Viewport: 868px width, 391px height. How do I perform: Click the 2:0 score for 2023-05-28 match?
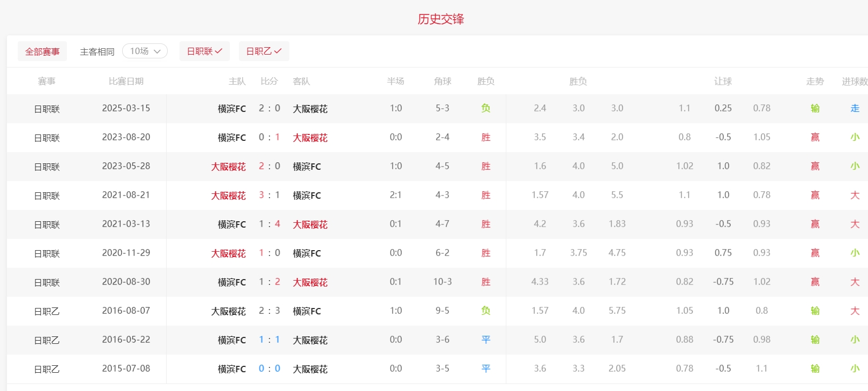(269, 166)
